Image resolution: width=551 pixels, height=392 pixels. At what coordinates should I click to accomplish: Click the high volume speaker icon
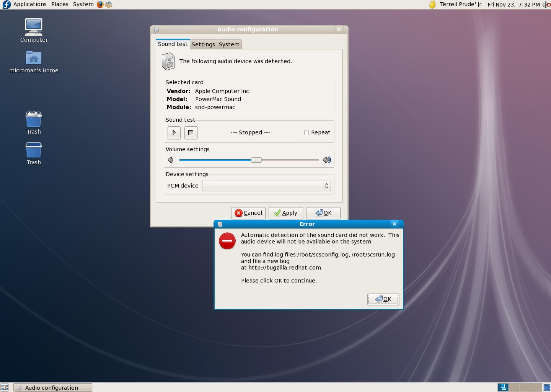tap(327, 160)
